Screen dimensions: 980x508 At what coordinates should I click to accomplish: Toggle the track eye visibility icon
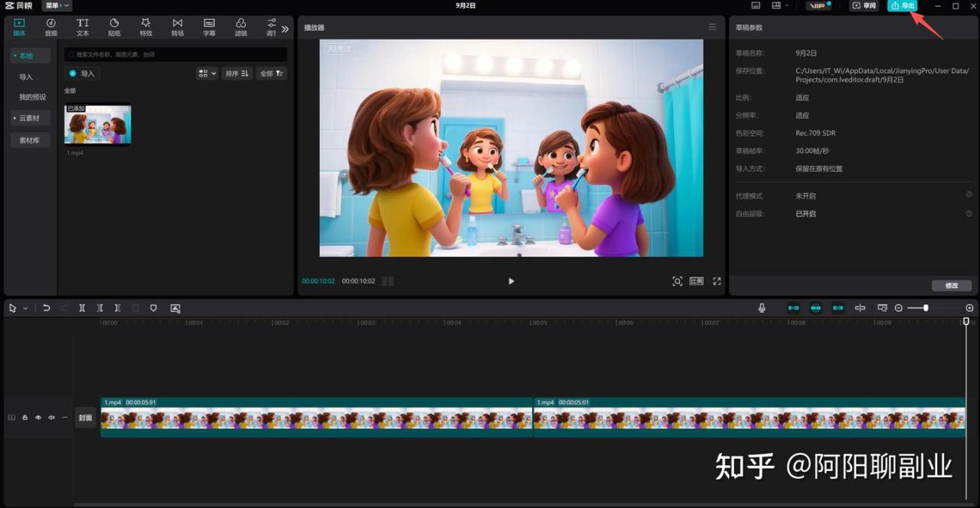38,418
